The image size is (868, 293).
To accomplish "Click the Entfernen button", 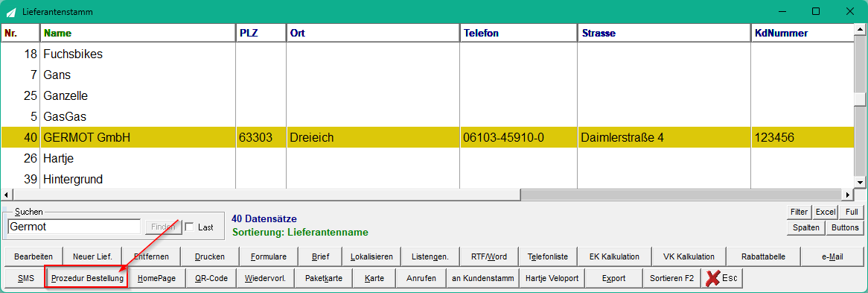I will coord(151,257).
